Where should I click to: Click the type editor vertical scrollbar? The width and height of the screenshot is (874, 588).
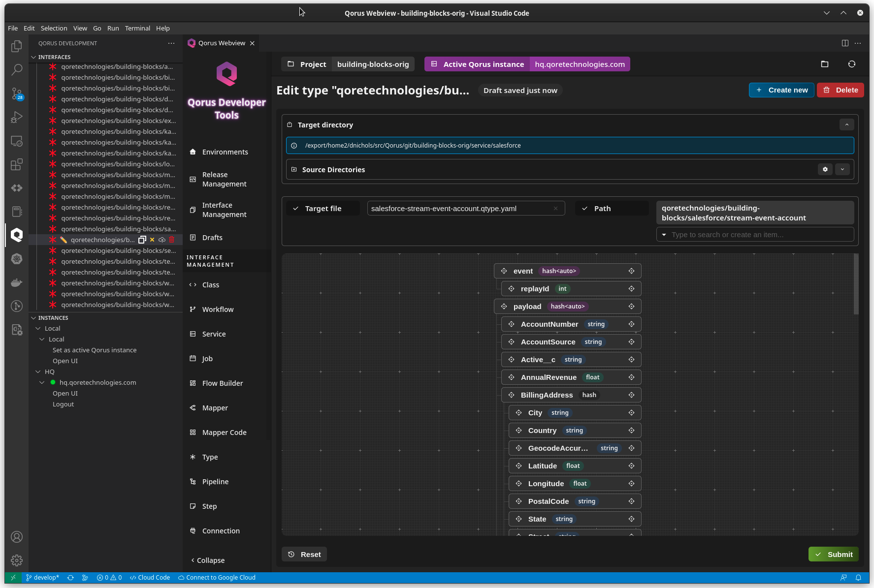click(856, 284)
